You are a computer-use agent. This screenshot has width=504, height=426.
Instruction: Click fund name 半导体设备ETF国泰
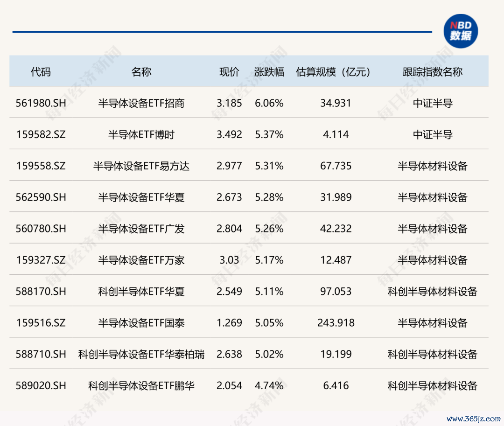coord(141,322)
